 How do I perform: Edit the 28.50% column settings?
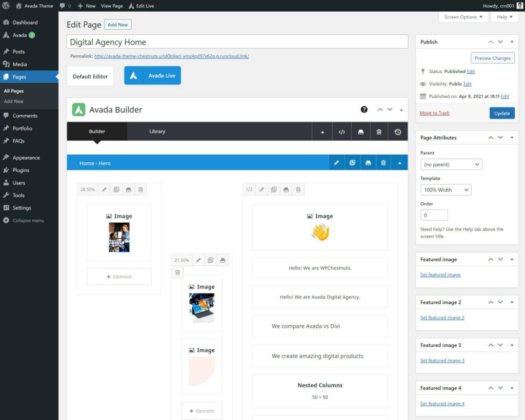[x=104, y=190]
